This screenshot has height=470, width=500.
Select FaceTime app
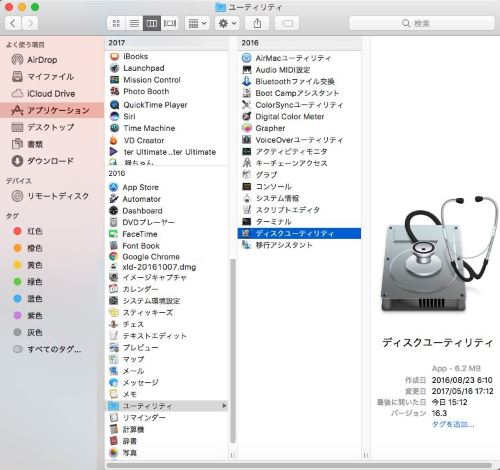pos(167,234)
